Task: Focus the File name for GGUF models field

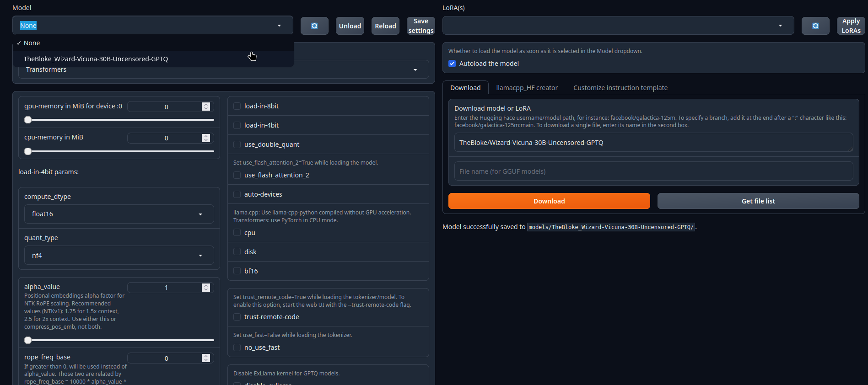Action: coord(653,171)
